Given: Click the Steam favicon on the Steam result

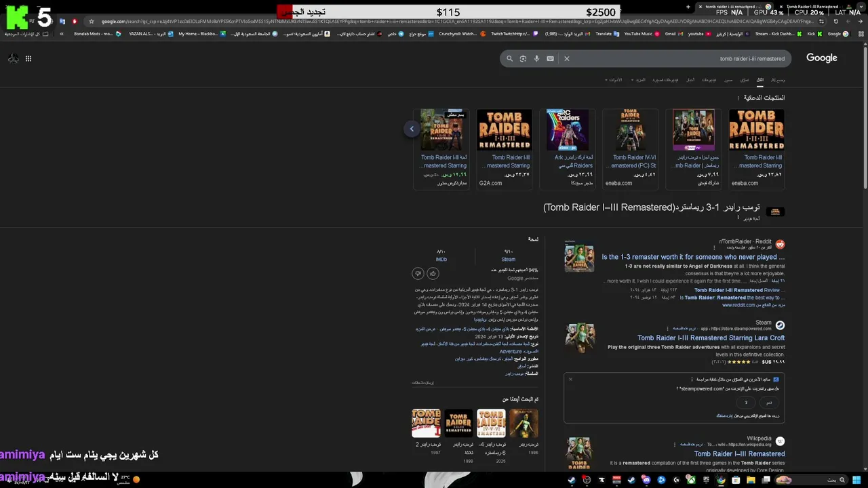Looking at the screenshot, I should tap(780, 326).
